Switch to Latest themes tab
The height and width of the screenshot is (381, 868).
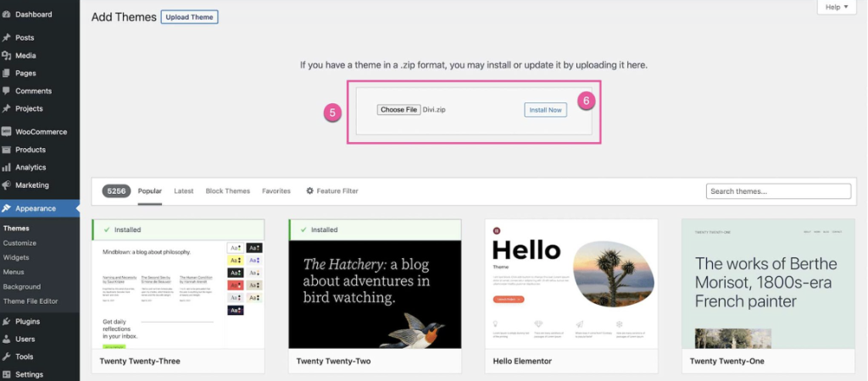tap(184, 190)
